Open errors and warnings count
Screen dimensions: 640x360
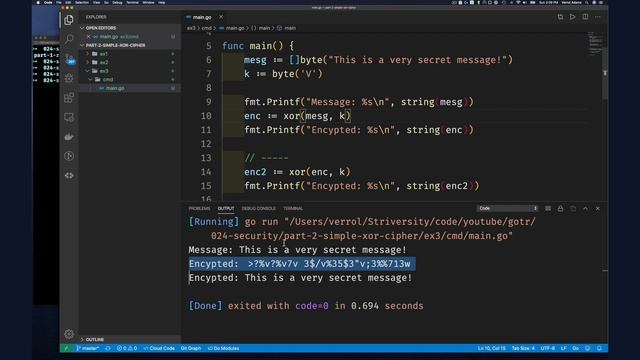[127, 348]
